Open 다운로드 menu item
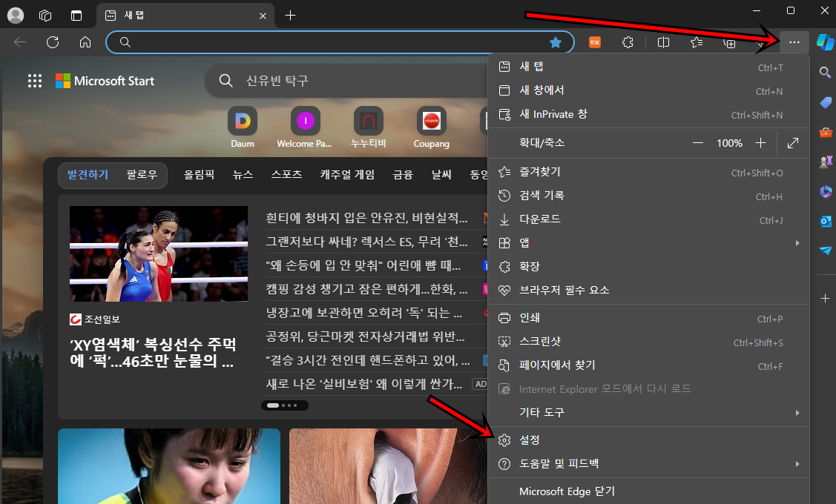 [649, 219]
